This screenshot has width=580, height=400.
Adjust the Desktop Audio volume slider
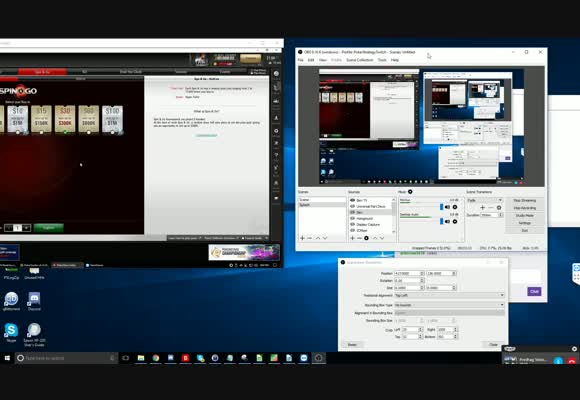tap(420, 221)
